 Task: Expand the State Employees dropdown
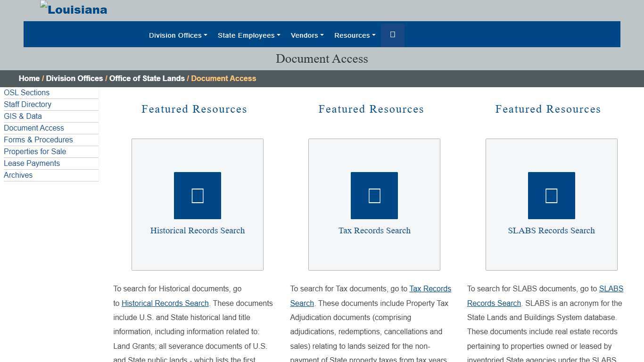point(249,35)
